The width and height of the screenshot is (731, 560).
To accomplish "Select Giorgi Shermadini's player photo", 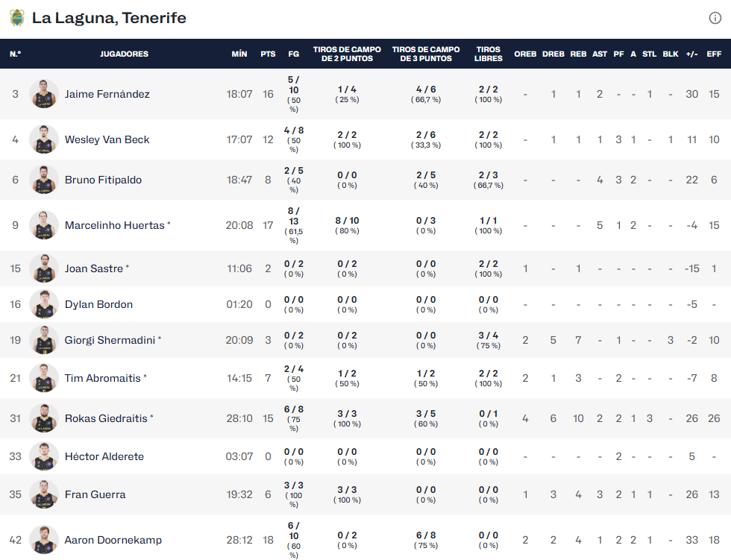I will click(44, 340).
